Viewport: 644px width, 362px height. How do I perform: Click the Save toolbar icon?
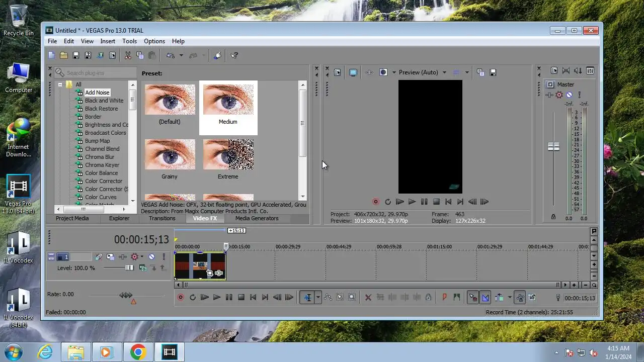[76, 55]
